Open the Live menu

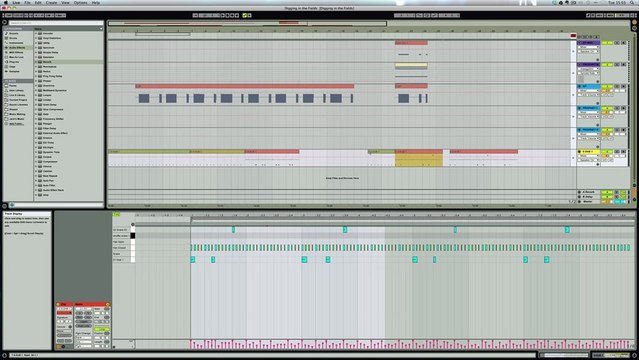coord(16,2)
